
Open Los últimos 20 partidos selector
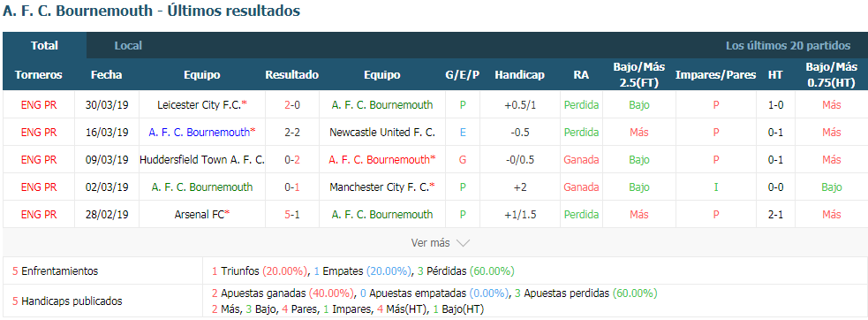pos(788,45)
